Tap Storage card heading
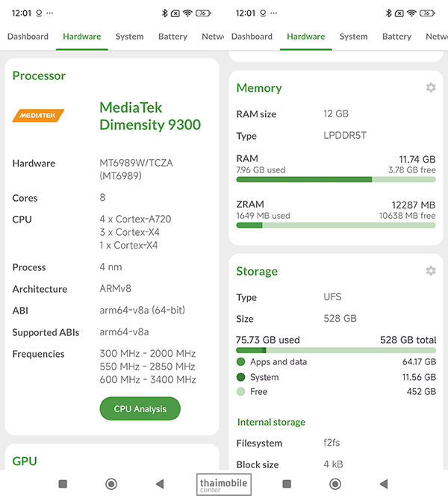448x498 pixels. pyautogui.click(x=257, y=271)
